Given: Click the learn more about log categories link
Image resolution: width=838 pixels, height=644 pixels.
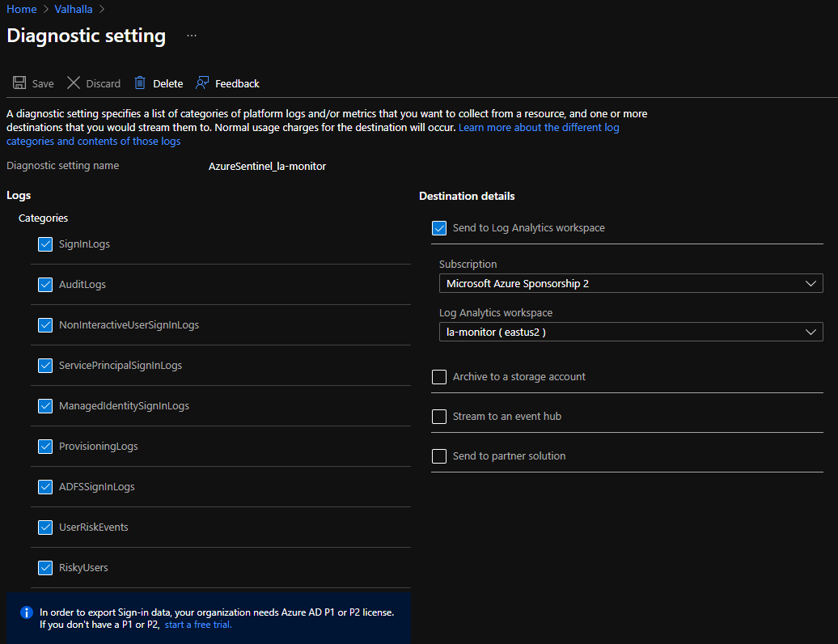Looking at the screenshot, I should 539,127.
